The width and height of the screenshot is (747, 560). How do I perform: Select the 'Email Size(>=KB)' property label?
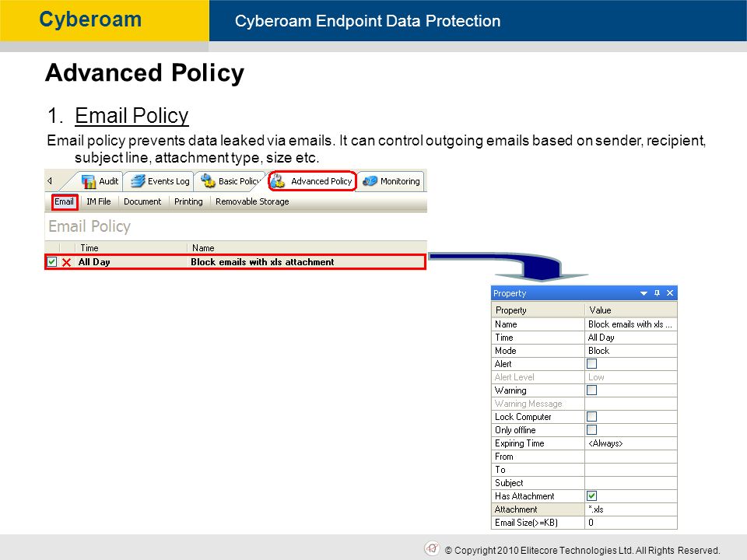[527, 523]
